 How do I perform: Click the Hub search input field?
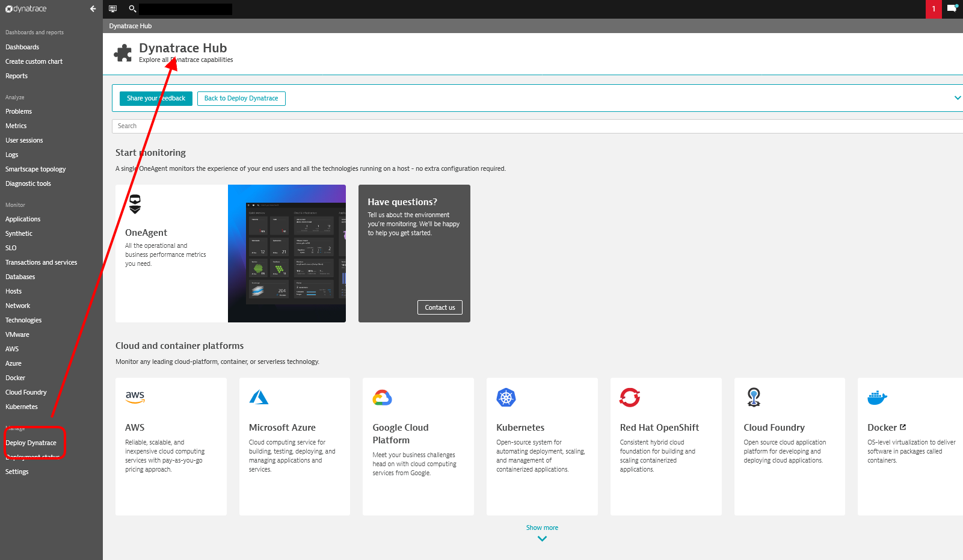click(x=535, y=126)
